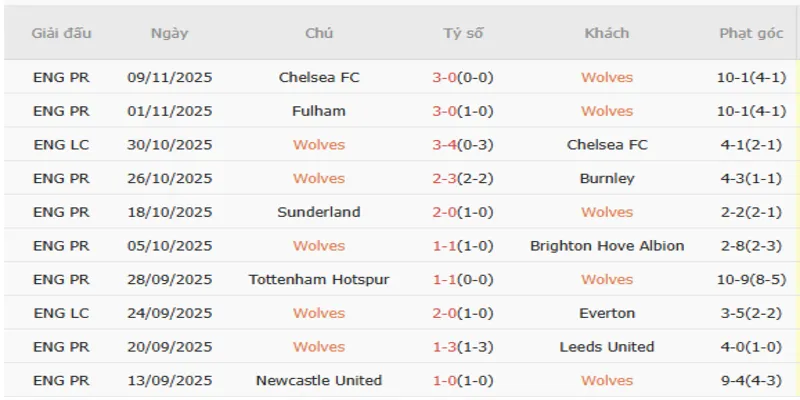Click the Wolves vs Everton 2-0 score
Viewport: 800px width, 400px height.
pos(445,313)
